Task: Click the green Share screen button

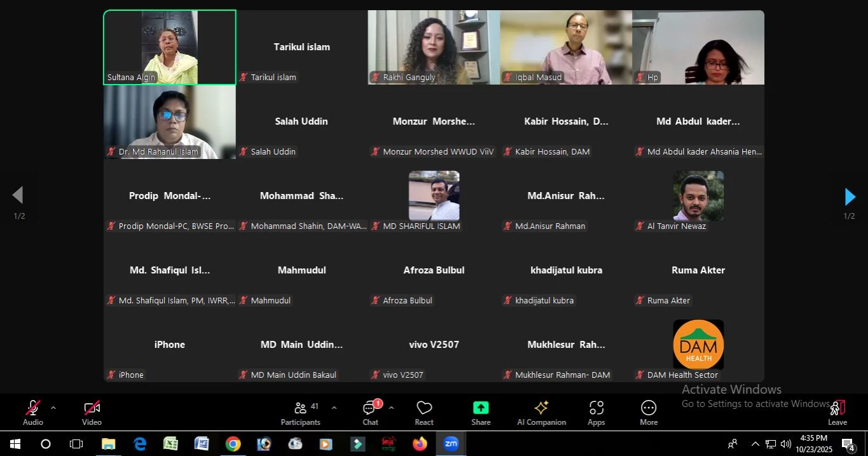Action: [481, 413]
